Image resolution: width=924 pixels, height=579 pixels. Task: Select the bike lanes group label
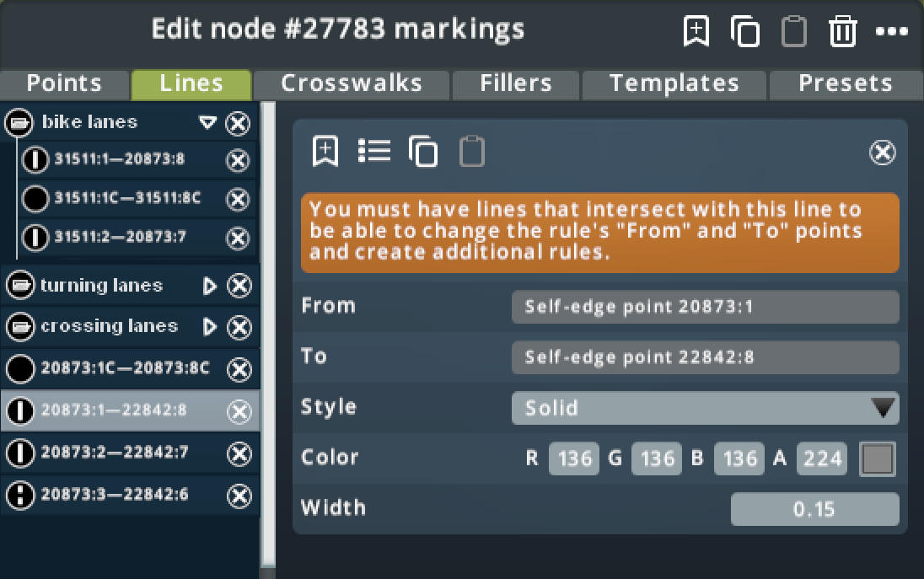coord(89,122)
